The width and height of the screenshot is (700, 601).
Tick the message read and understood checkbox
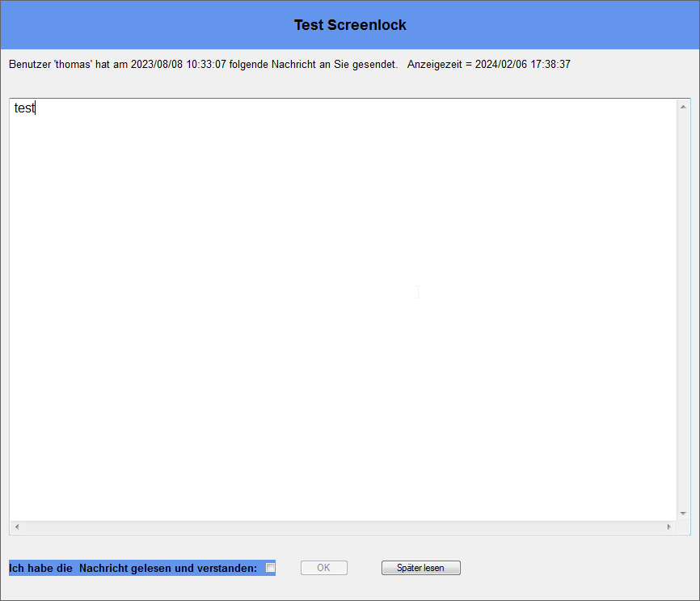click(270, 568)
